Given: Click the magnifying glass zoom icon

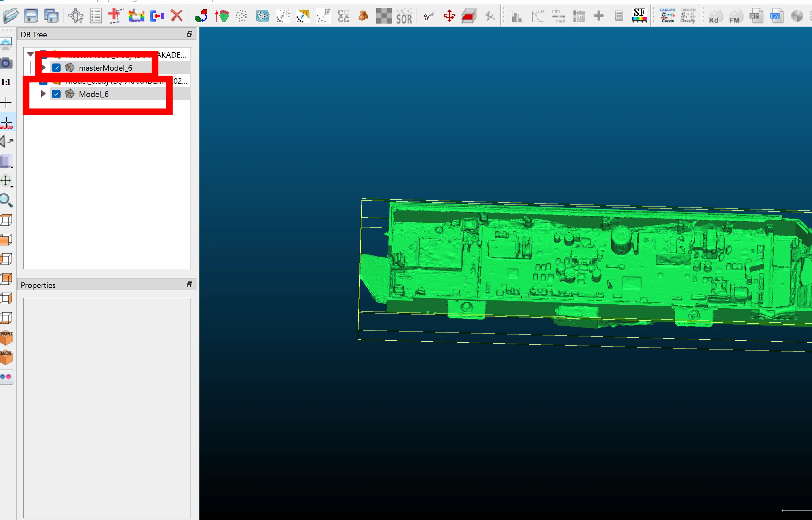Looking at the screenshot, I should [x=6, y=200].
